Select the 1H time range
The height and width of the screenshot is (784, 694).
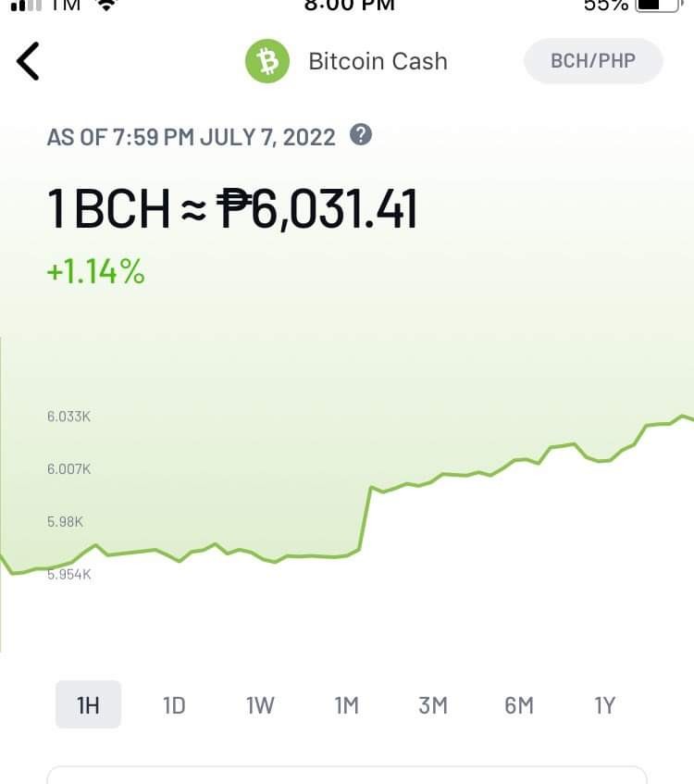[88, 704]
